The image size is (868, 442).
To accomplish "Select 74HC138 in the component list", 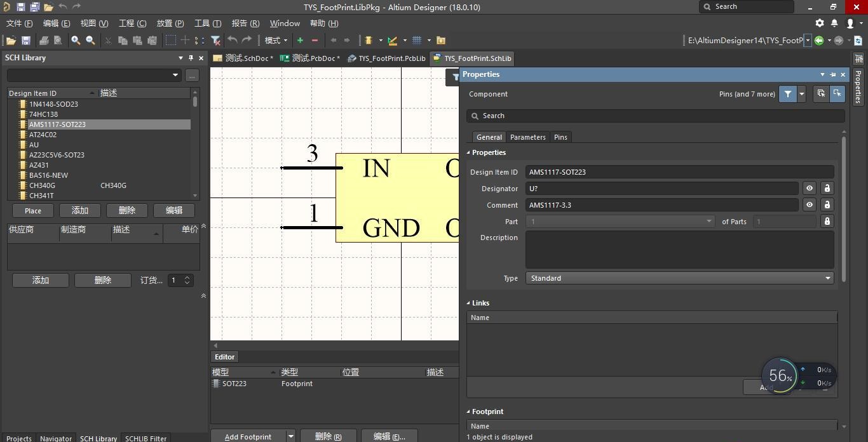I will 43,114.
